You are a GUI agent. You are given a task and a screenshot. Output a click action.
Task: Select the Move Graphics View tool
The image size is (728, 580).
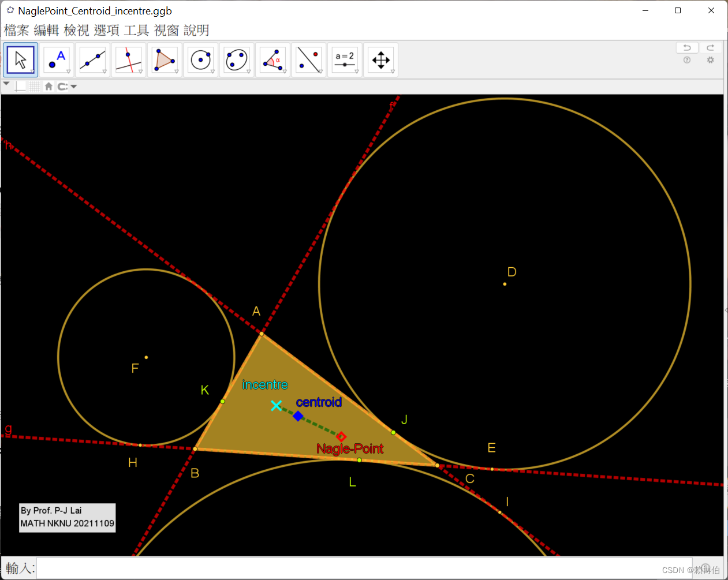point(380,59)
